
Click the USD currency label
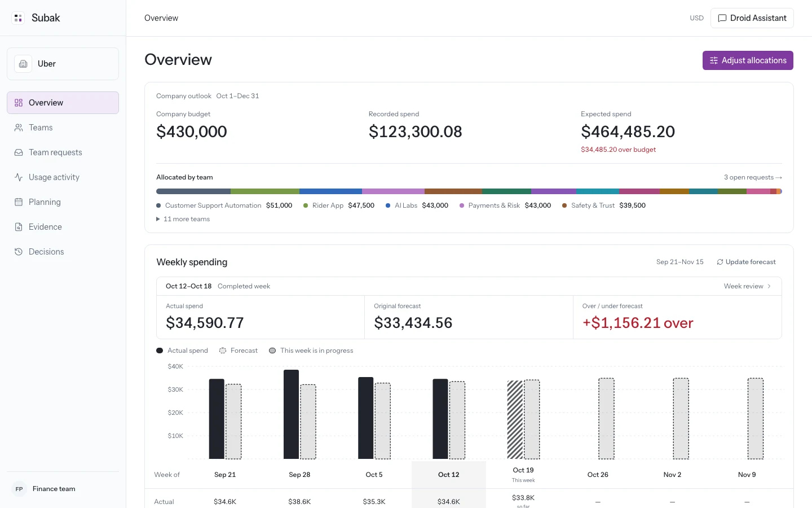[697, 18]
